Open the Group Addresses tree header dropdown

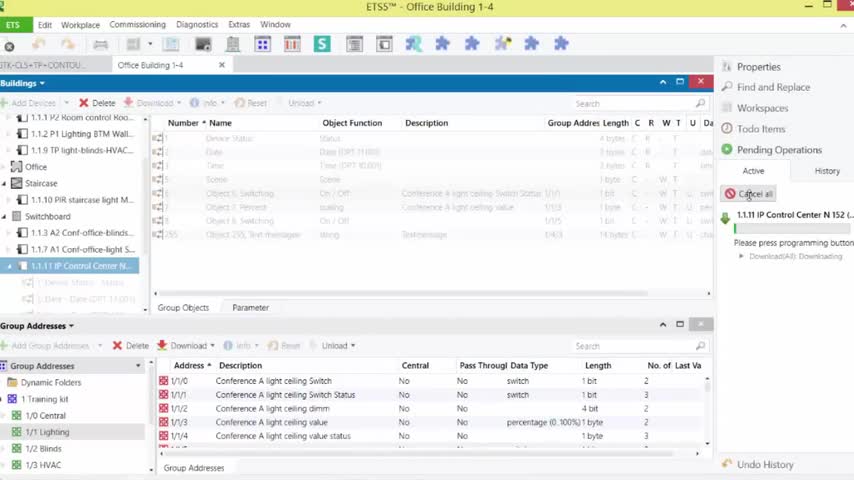click(x=138, y=366)
